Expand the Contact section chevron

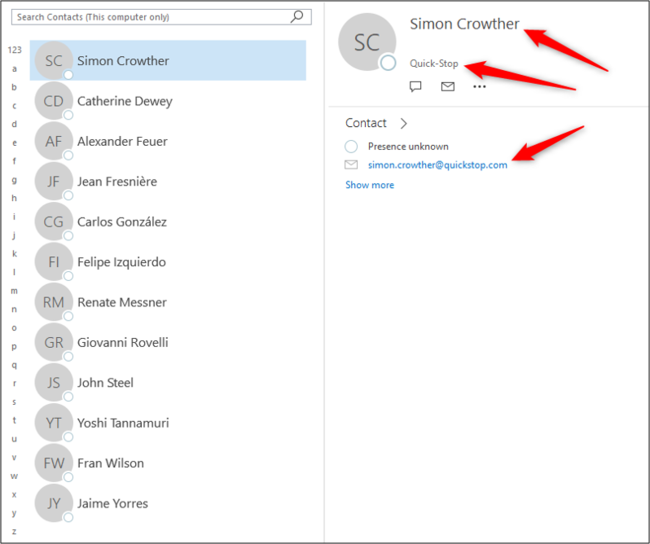404,123
